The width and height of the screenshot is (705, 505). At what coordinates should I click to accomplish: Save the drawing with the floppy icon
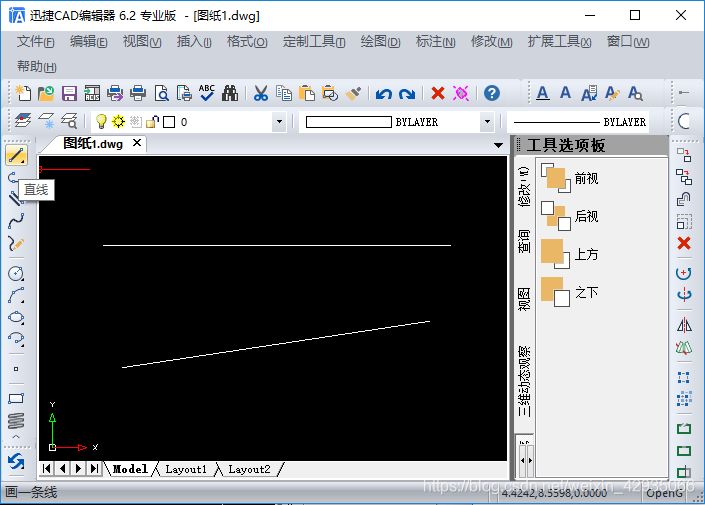(x=69, y=93)
